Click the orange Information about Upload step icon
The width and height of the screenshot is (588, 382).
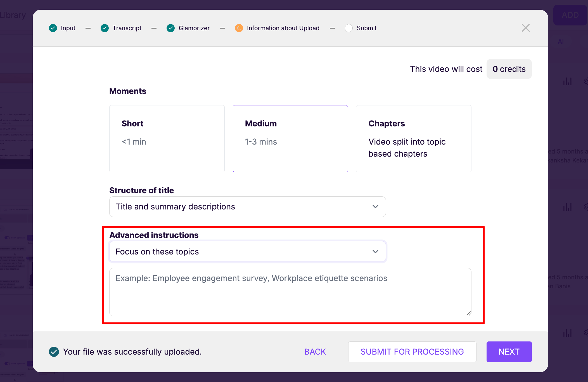click(x=239, y=28)
